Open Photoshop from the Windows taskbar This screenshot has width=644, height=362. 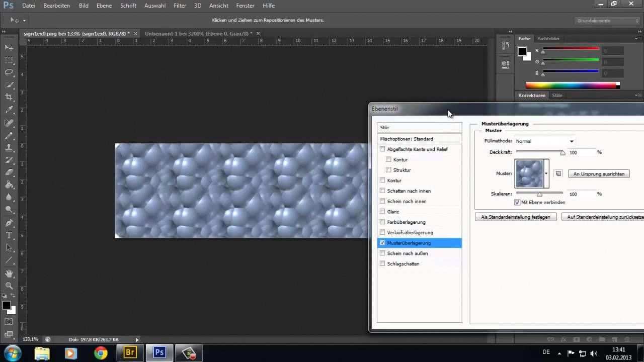point(159,352)
